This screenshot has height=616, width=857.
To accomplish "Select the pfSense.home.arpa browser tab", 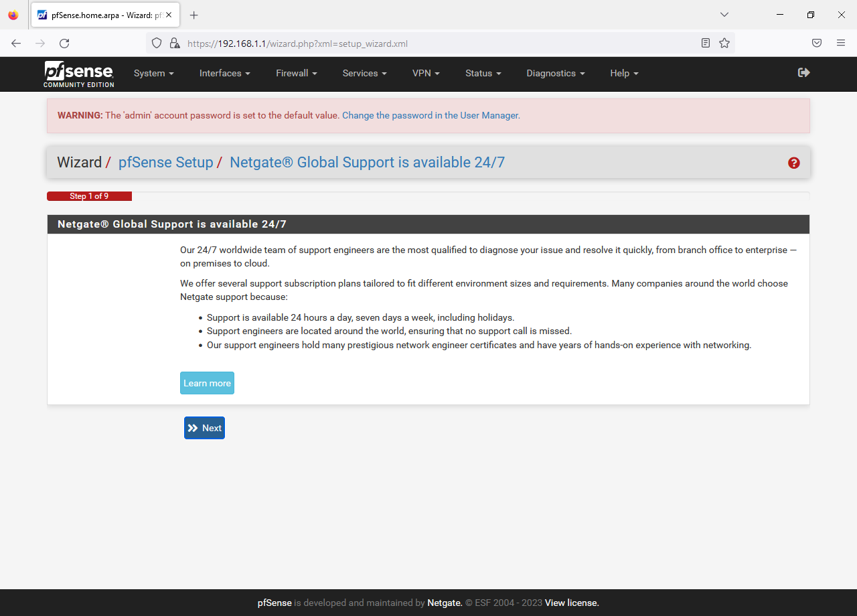I will pos(104,15).
